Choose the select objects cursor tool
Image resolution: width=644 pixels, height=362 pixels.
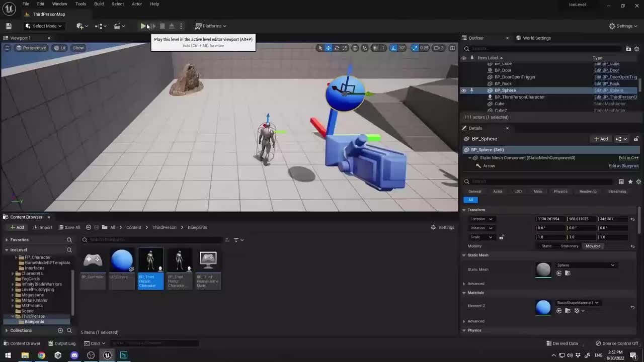click(x=320, y=48)
